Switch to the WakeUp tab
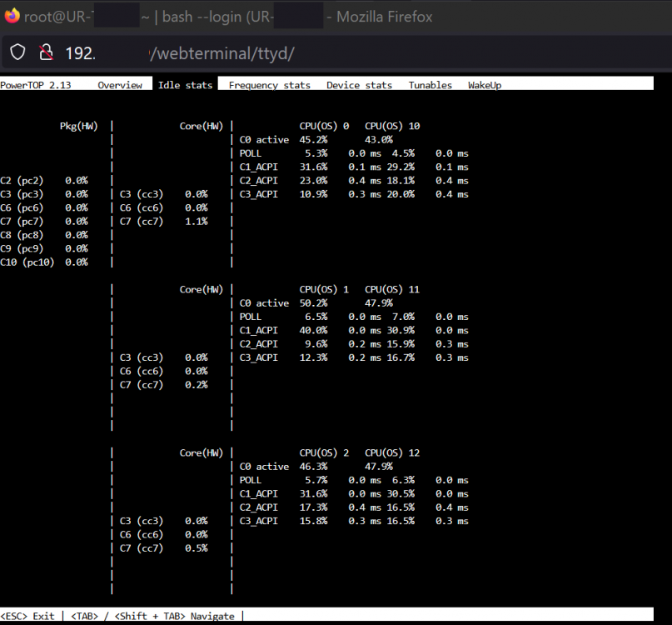 click(x=485, y=85)
